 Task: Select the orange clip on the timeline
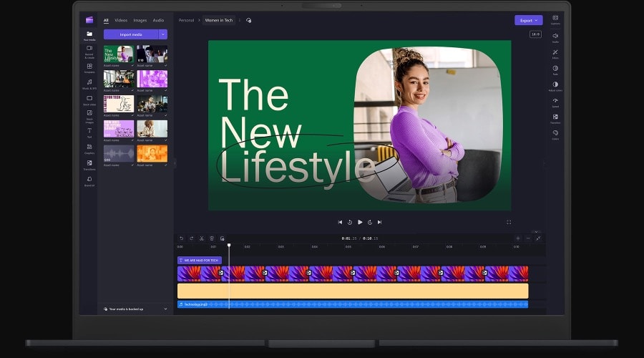click(x=352, y=291)
